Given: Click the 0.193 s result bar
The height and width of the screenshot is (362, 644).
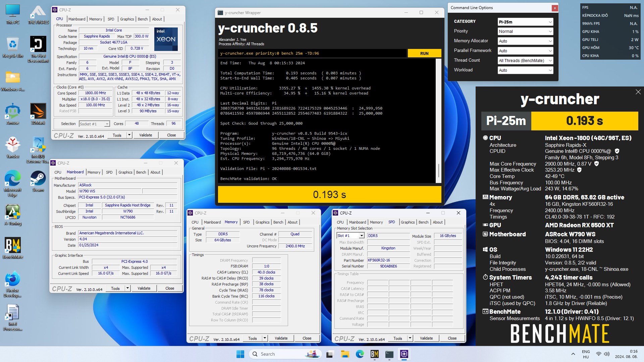Looking at the screenshot, I should pyautogui.click(x=329, y=194).
